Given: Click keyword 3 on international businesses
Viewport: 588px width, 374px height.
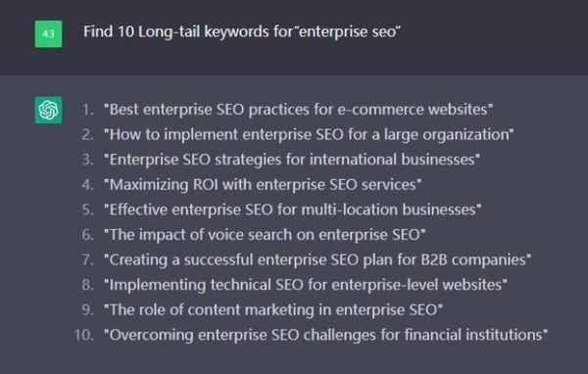Looking at the screenshot, I should coord(292,160).
